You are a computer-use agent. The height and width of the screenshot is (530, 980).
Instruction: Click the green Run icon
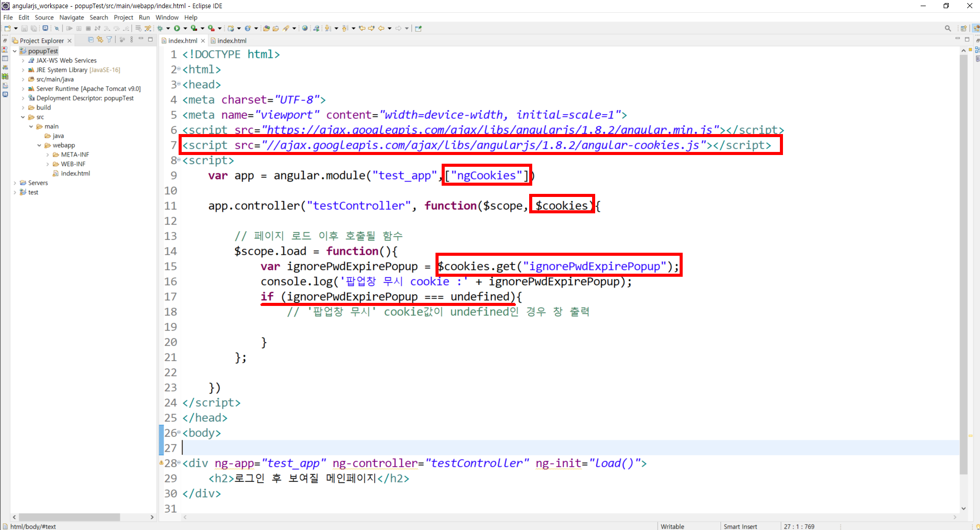(177, 28)
